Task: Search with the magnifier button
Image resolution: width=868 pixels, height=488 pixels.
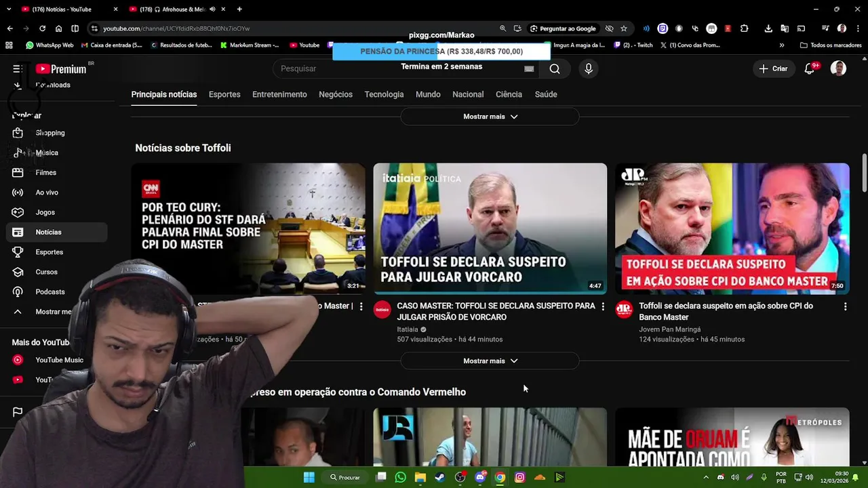Action: pos(555,68)
